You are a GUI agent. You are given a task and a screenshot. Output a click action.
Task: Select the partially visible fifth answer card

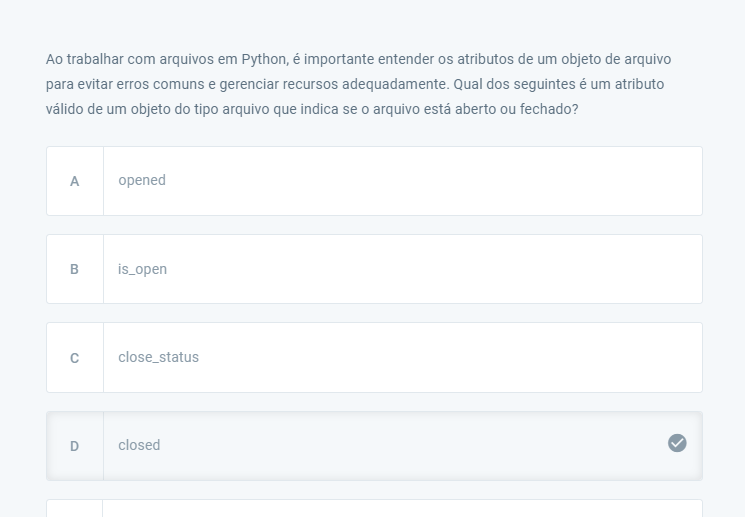(374, 508)
